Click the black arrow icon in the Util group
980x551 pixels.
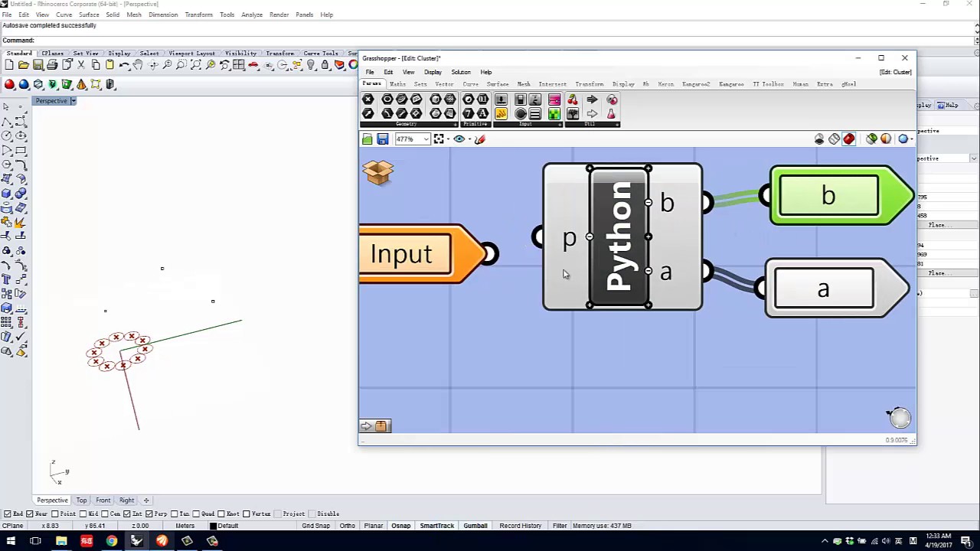(x=592, y=99)
